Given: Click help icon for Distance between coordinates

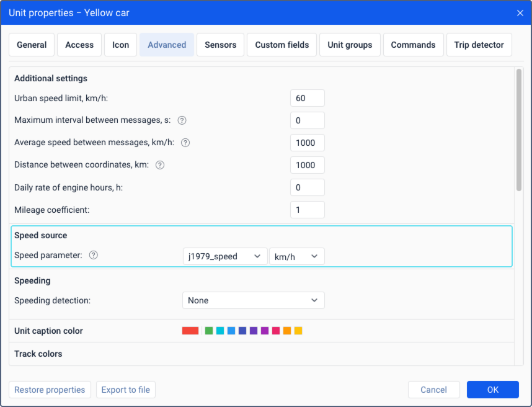Looking at the screenshot, I should click(160, 165).
